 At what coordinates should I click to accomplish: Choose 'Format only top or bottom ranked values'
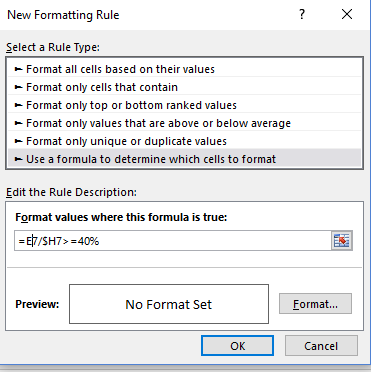pyautogui.click(x=184, y=105)
